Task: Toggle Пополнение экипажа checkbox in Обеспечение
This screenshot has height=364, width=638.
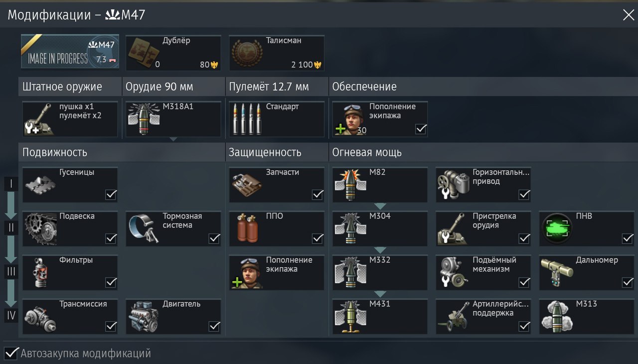Action: coord(421,129)
